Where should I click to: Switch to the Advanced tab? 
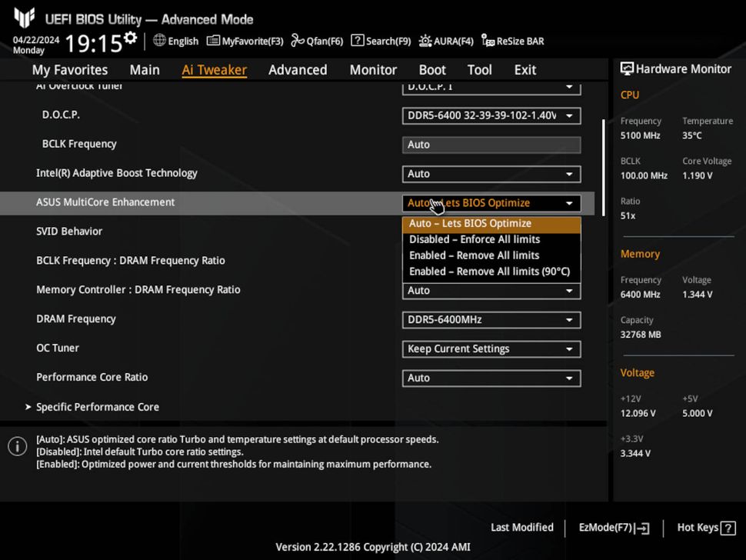(x=298, y=69)
